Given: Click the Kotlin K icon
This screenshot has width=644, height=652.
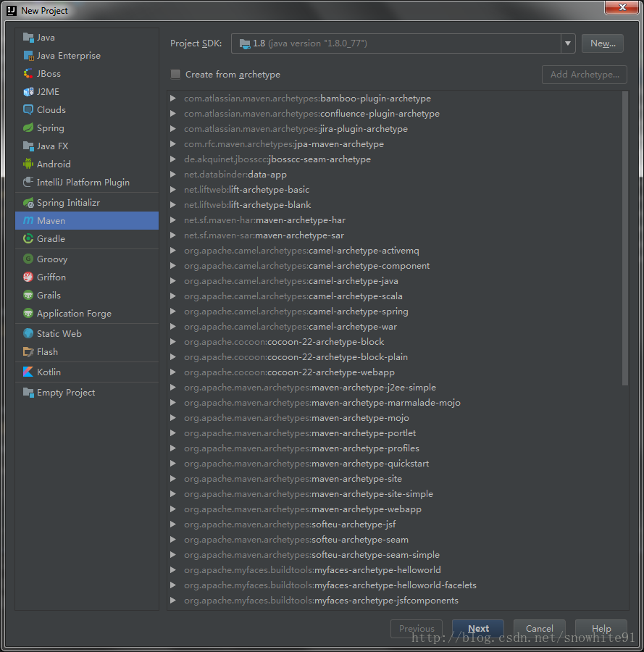Looking at the screenshot, I should coord(28,372).
